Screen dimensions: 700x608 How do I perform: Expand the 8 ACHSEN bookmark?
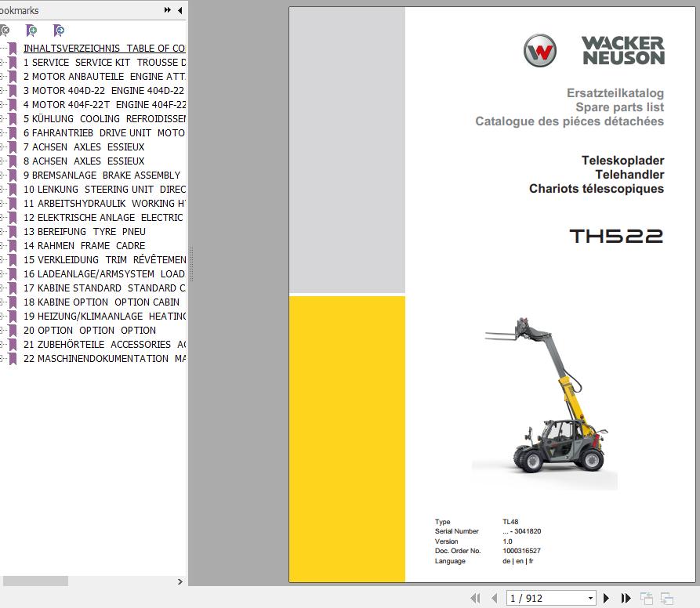pyautogui.click(x=2, y=161)
